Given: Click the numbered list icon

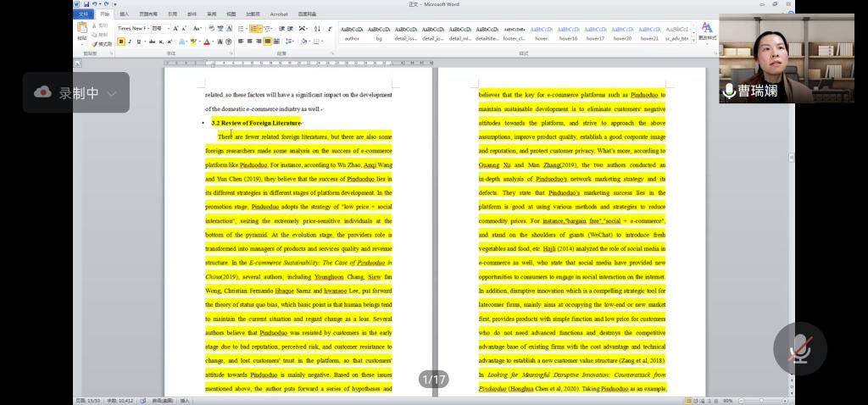Looking at the screenshot, I should (x=255, y=28).
